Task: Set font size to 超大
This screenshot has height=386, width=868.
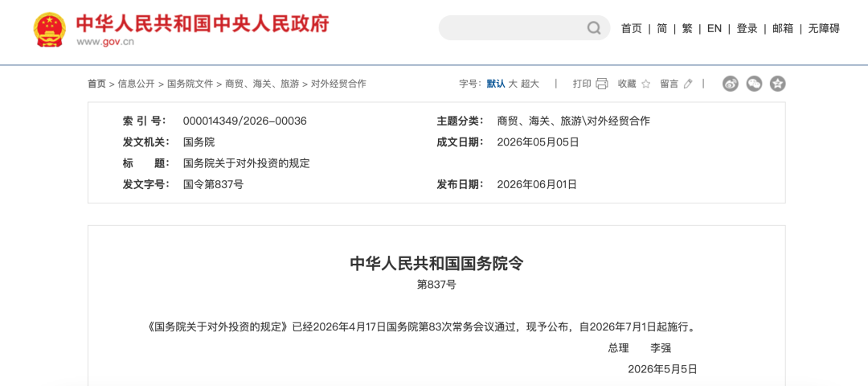Action: (x=530, y=84)
